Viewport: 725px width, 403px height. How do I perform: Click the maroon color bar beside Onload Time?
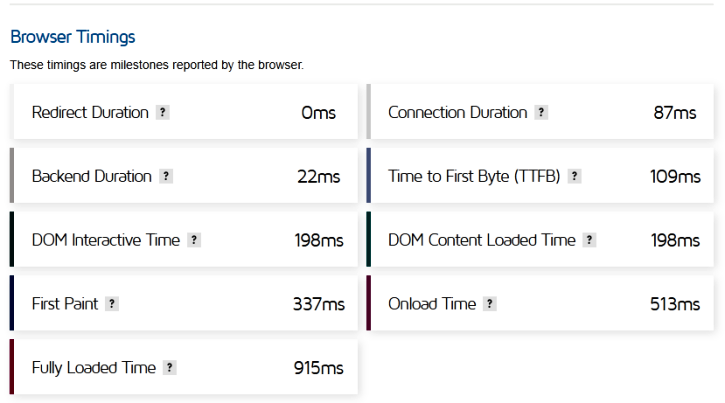click(x=369, y=303)
